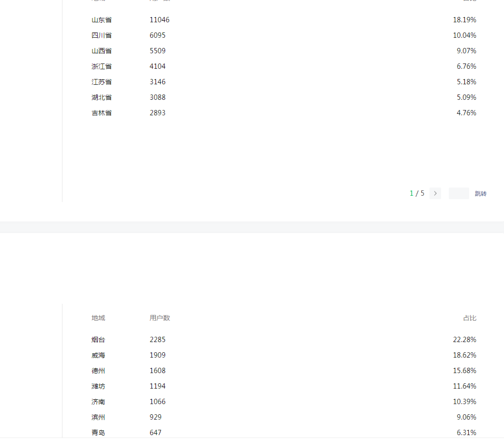Click the 跳转 link

click(480, 194)
